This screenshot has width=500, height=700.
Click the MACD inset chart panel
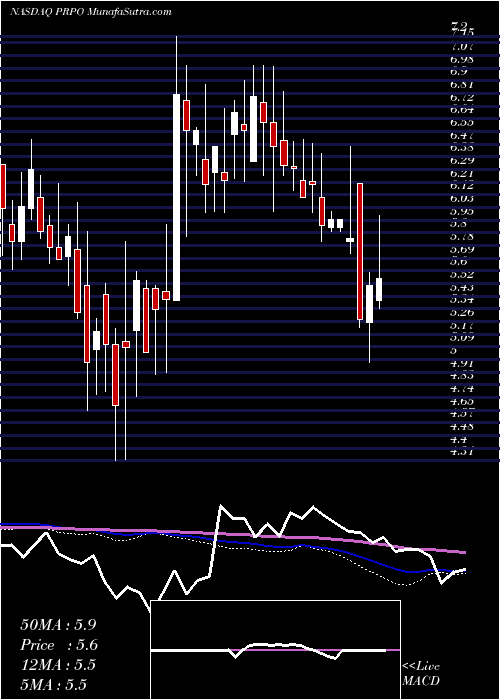click(x=275, y=650)
